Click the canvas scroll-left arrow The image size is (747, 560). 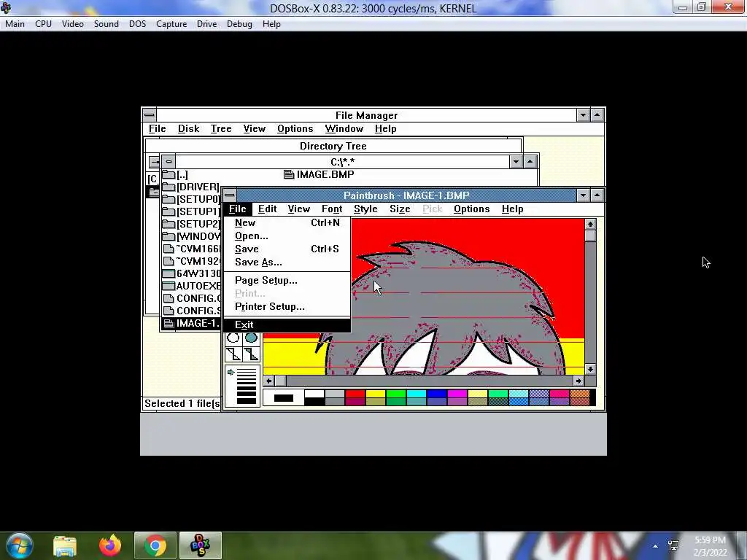(268, 381)
